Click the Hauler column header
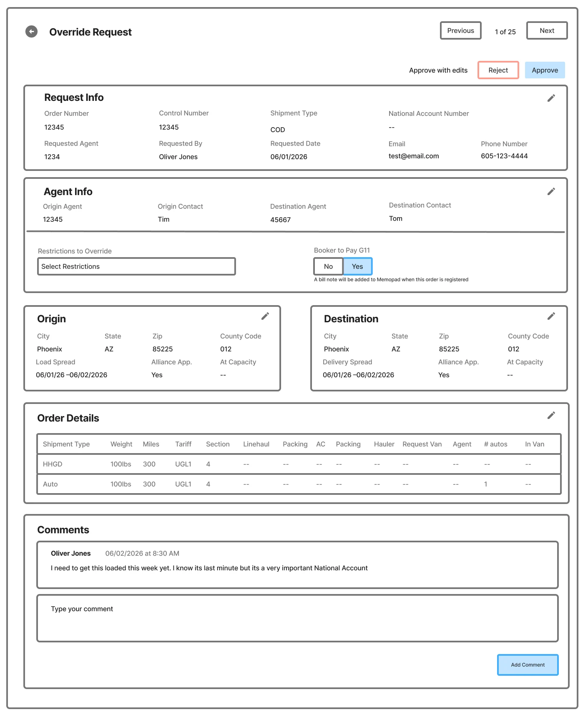This screenshot has width=588, height=717. (x=384, y=444)
